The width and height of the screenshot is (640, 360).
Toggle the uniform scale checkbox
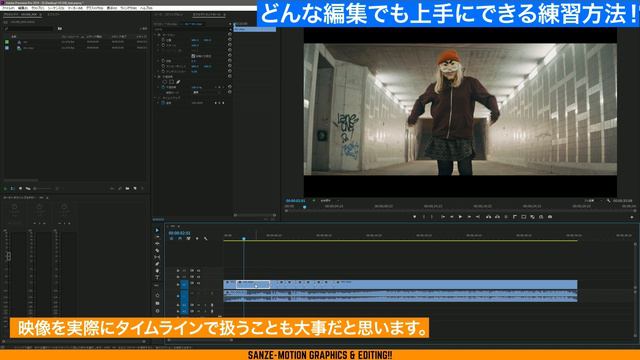pos(193,56)
